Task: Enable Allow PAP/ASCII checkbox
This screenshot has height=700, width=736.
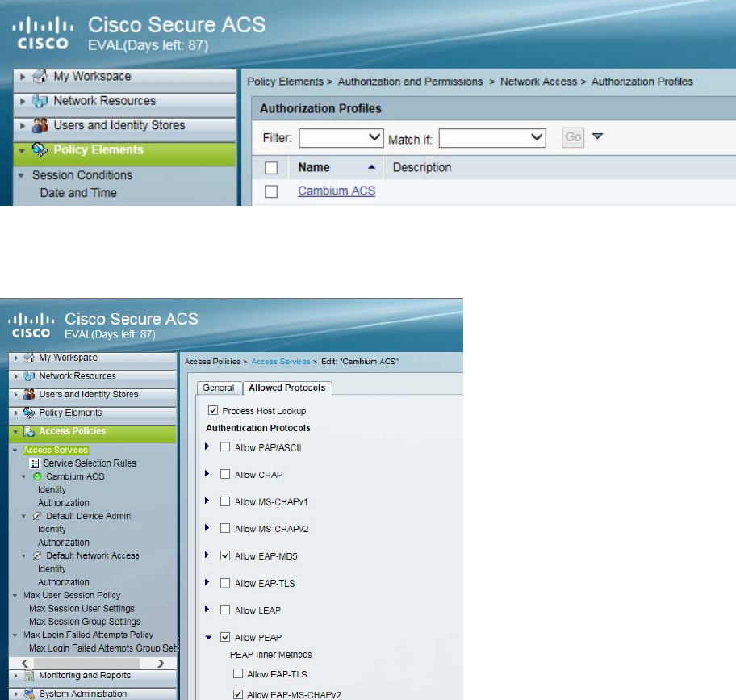Action: coord(225,447)
